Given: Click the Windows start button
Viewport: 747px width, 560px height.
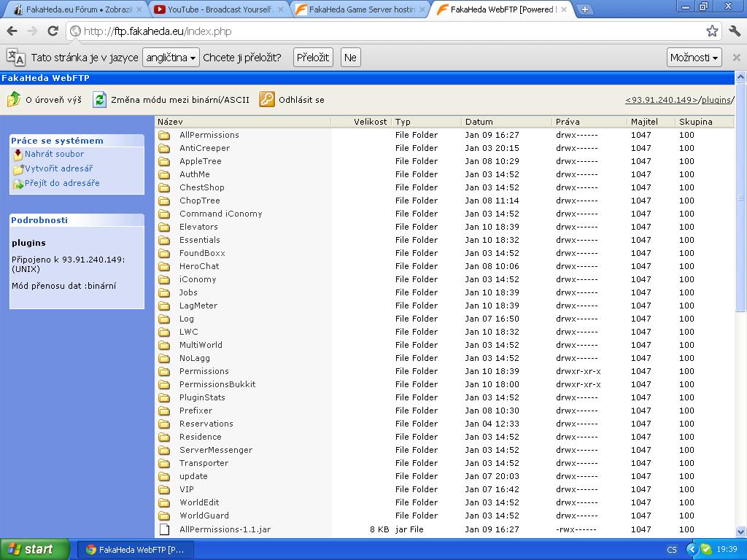Looking at the screenshot, I should [35, 550].
